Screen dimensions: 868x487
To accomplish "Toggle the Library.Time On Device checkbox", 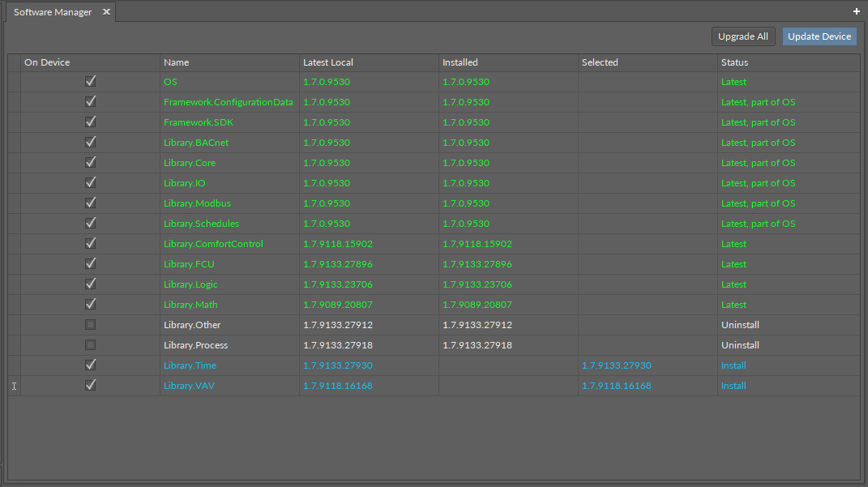I will coord(91,365).
